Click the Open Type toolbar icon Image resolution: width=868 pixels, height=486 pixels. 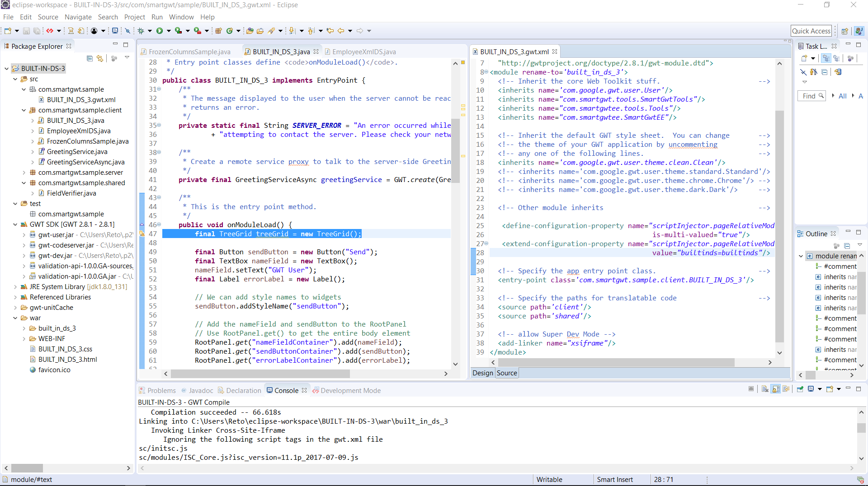250,31
